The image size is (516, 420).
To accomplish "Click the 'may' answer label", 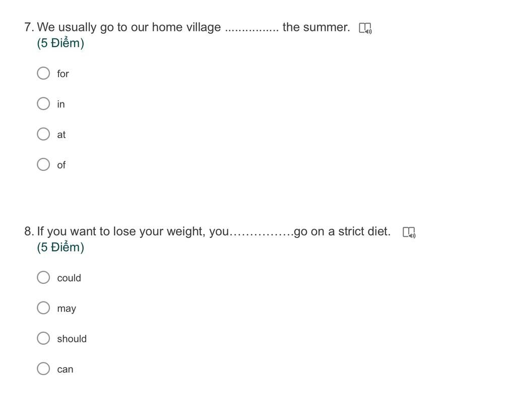I will click(x=67, y=309).
